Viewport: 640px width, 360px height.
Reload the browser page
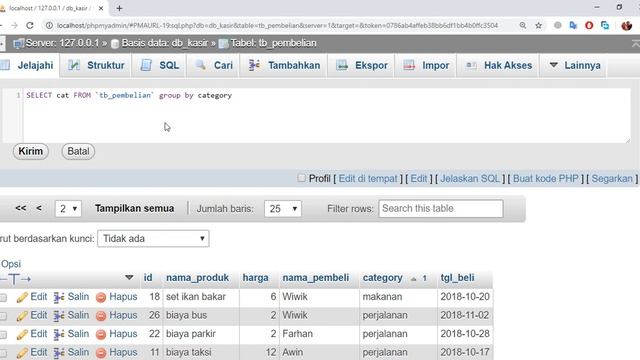click(30, 25)
